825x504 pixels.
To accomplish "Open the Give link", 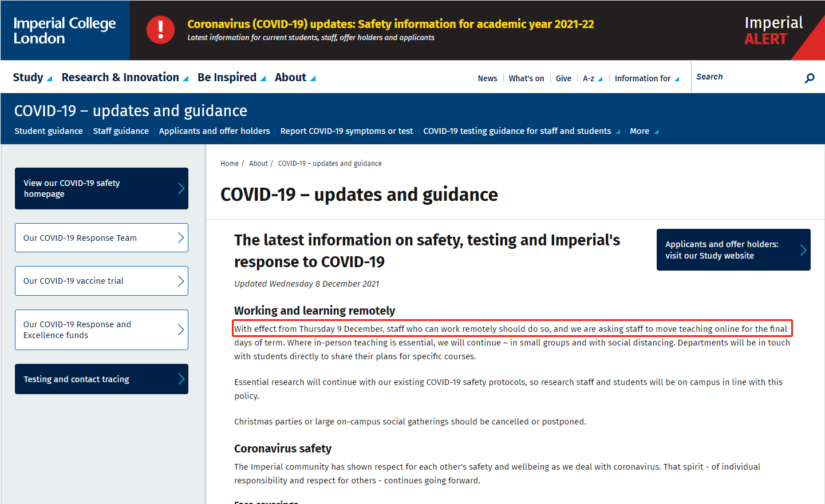I will (x=563, y=78).
